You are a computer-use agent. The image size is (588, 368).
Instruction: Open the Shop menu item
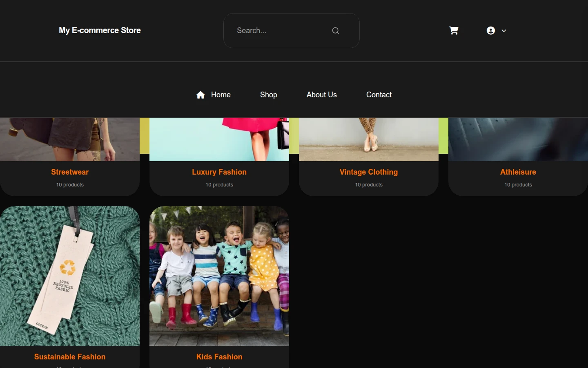pos(269,95)
